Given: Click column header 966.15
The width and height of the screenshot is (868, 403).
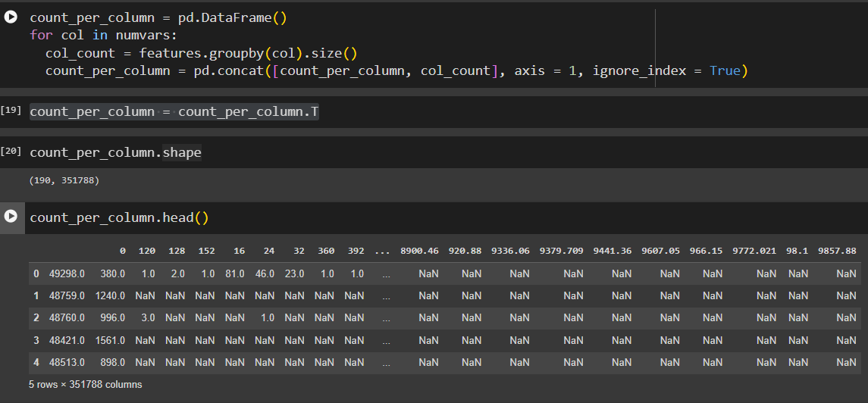Looking at the screenshot, I should pyautogui.click(x=706, y=251).
